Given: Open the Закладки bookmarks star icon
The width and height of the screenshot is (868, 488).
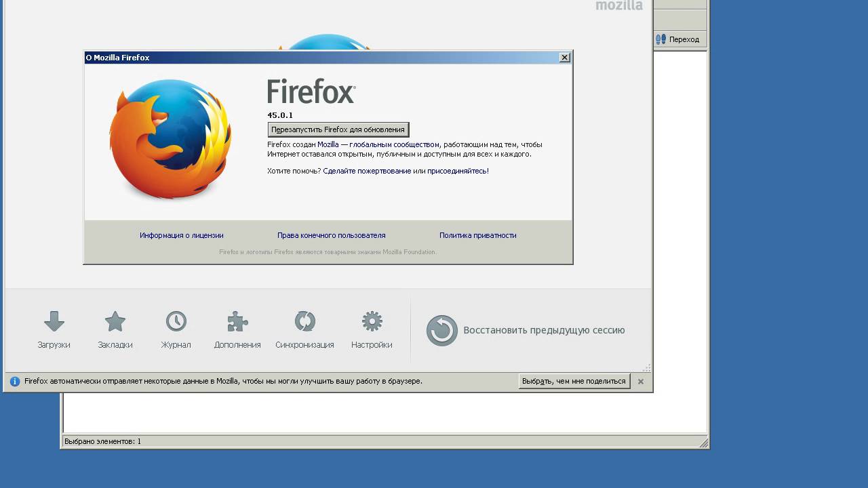Looking at the screenshot, I should [x=115, y=321].
